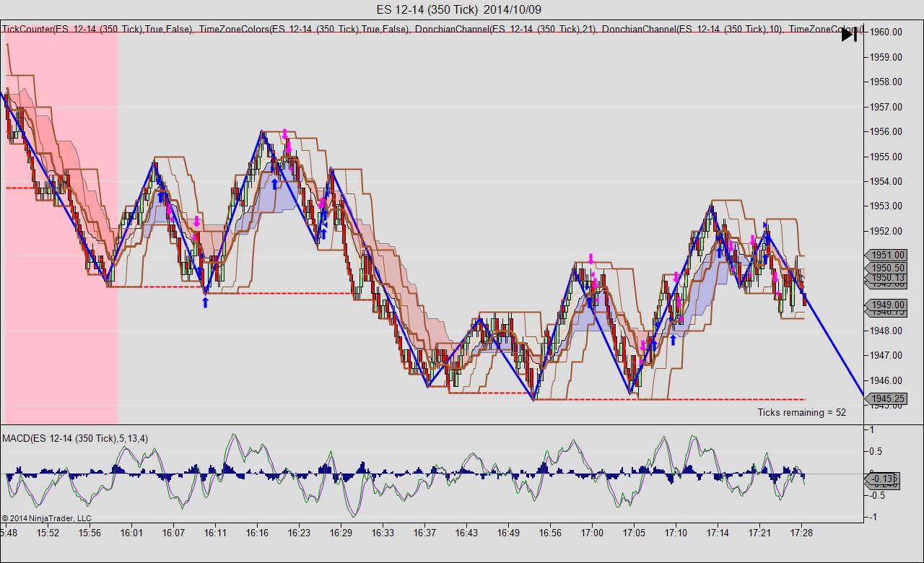Click the 16:43 time axis label

[466, 533]
